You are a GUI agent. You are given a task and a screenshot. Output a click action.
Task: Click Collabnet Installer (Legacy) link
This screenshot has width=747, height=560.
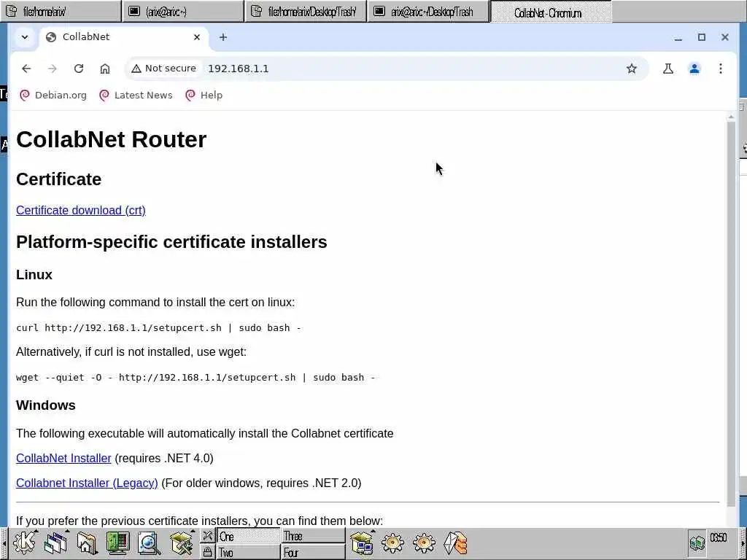87,483
